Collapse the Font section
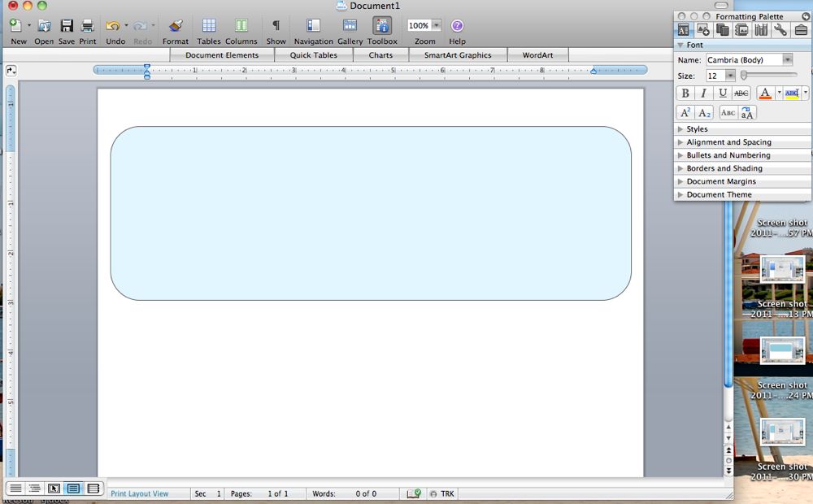The image size is (813, 504). 683,45
